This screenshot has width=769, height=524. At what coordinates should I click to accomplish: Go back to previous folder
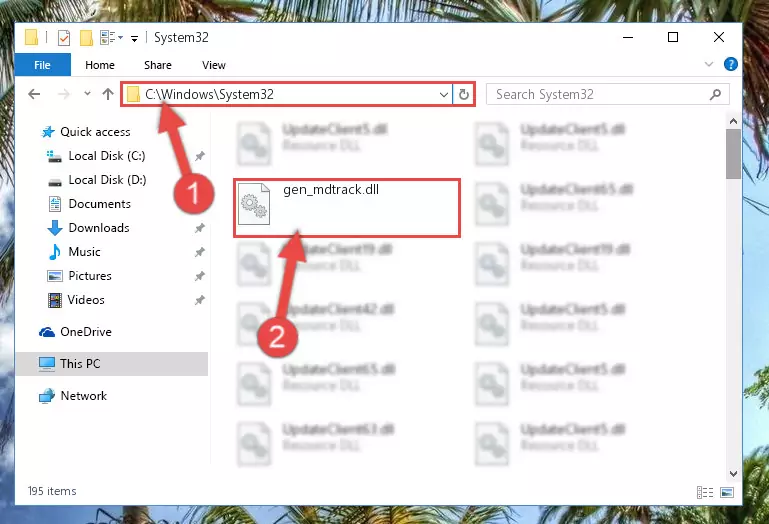[x=34, y=94]
